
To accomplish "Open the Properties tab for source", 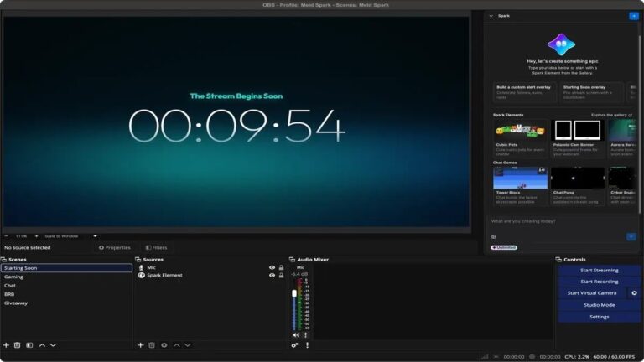I will click(x=115, y=247).
